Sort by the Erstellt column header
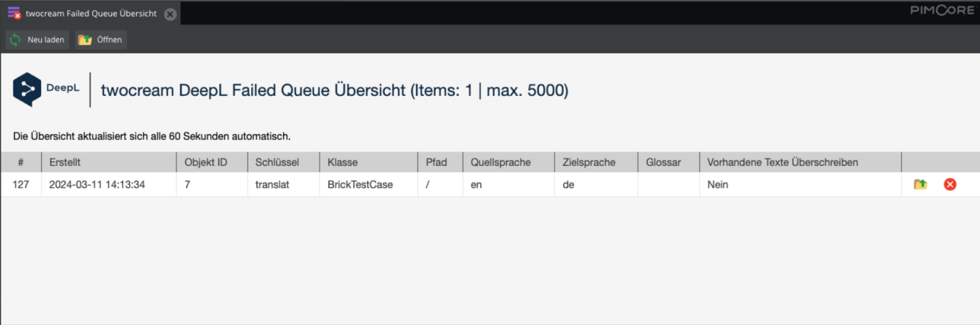The image size is (980, 325). coord(109,162)
